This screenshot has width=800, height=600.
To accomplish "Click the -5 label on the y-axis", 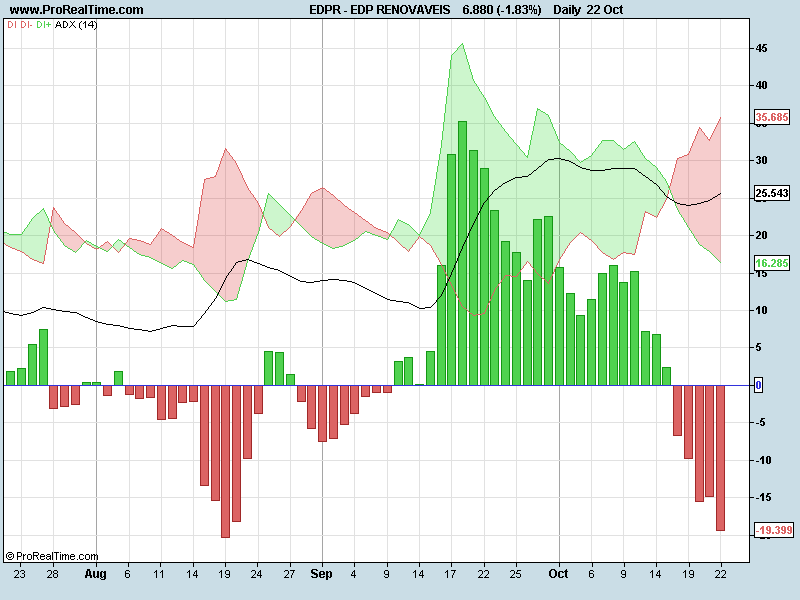I will tap(760, 422).
